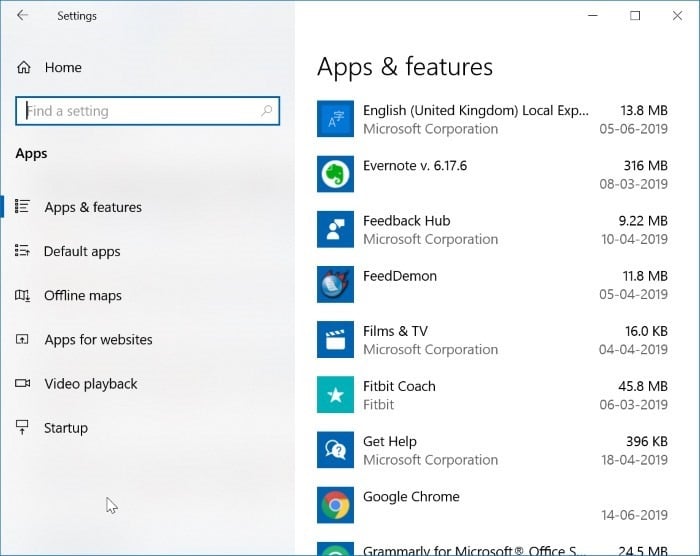Click the 9.22 MB Feedback Hub size
Screen dimensions: 700x556
click(x=643, y=221)
